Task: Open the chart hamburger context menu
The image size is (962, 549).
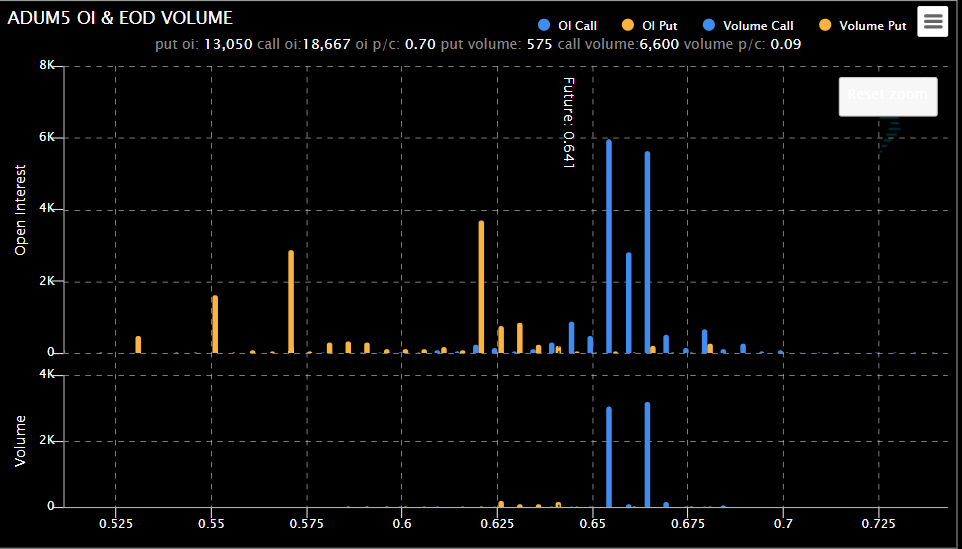Action: (933, 21)
